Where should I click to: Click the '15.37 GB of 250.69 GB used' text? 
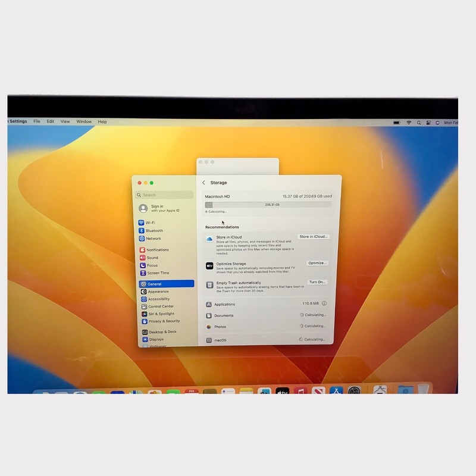[x=307, y=196]
